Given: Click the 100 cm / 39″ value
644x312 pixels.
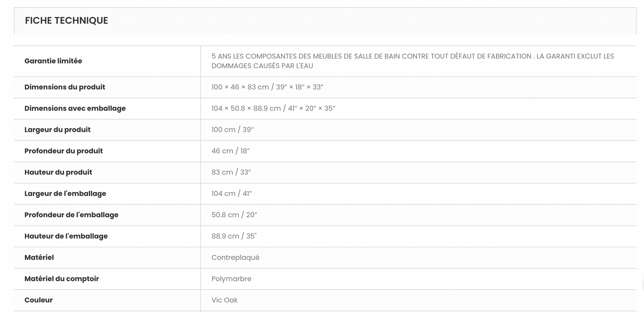Looking at the screenshot, I should point(233,130).
